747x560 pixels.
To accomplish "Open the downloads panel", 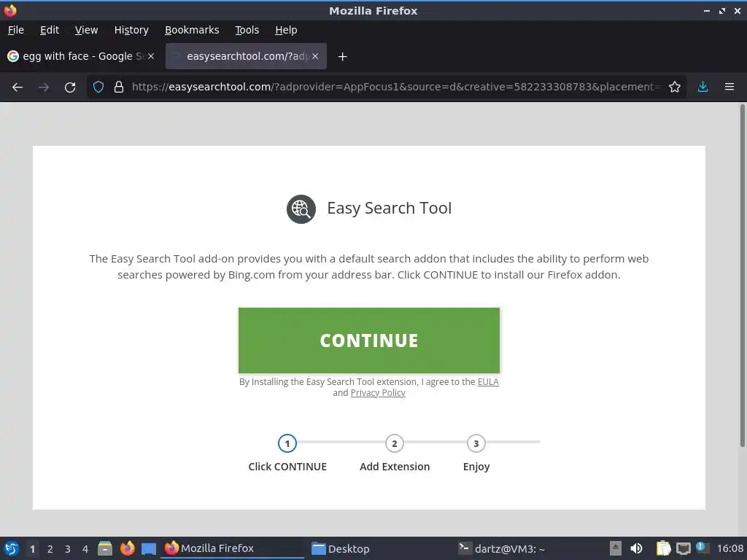I will (x=703, y=87).
